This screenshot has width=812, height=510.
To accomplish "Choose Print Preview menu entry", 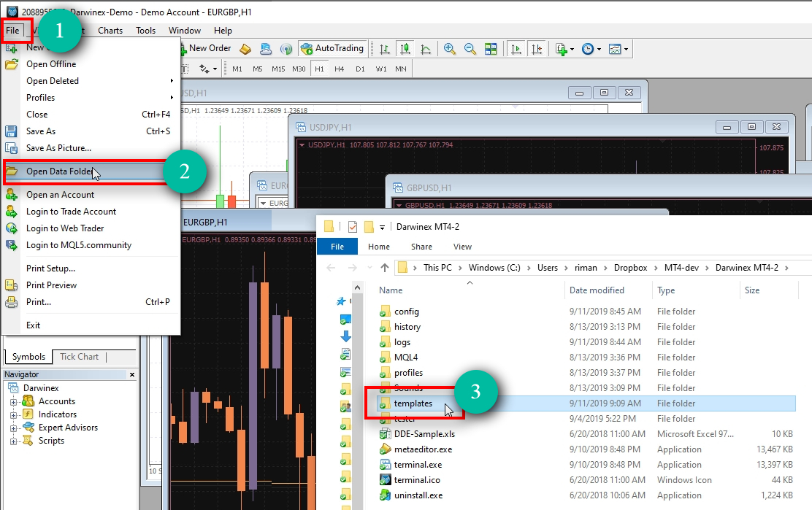I will pos(91,285).
